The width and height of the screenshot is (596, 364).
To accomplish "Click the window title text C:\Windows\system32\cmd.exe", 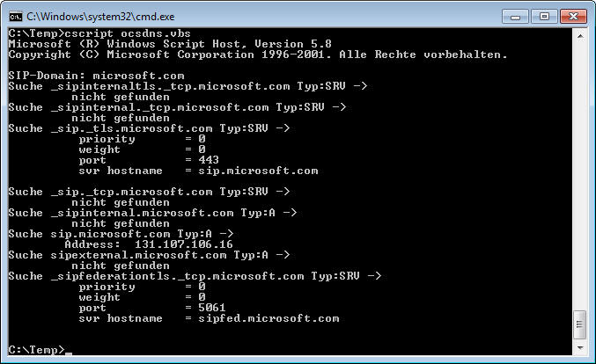I will pyautogui.click(x=100, y=17).
